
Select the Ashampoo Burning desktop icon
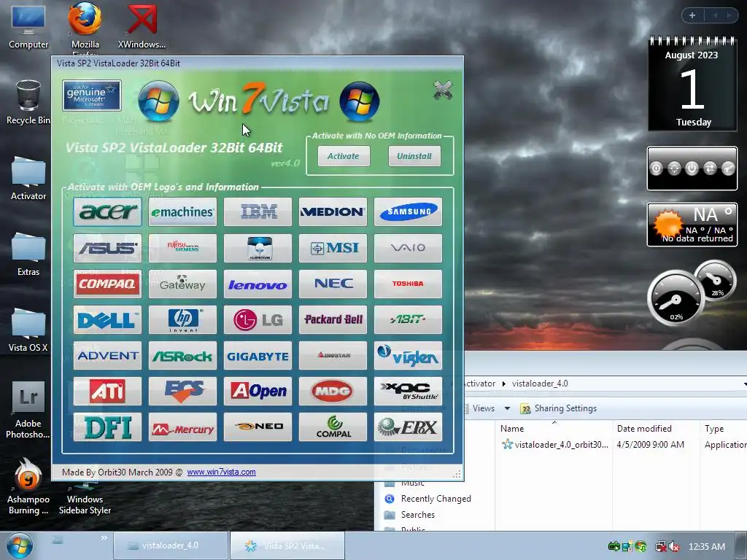click(28, 486)
